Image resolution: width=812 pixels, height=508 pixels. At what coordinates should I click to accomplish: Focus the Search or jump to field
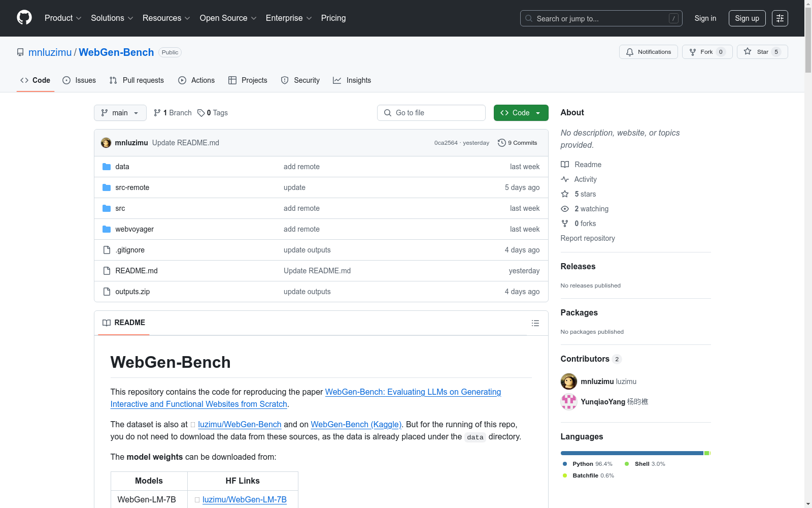pos(601,18)
